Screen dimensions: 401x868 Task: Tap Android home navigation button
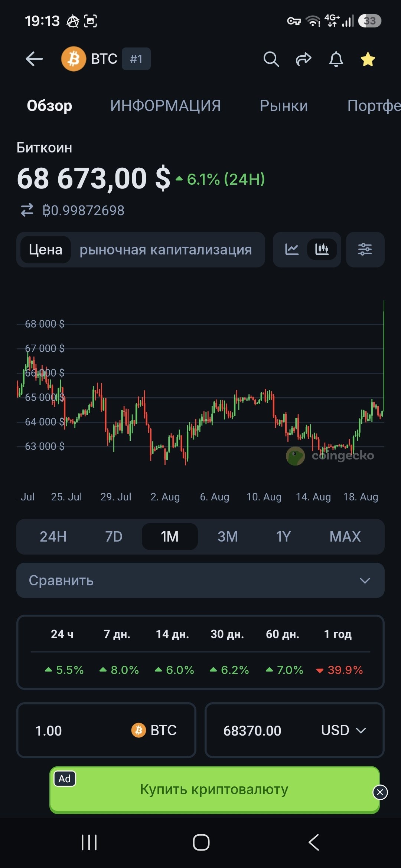(201, 842)
